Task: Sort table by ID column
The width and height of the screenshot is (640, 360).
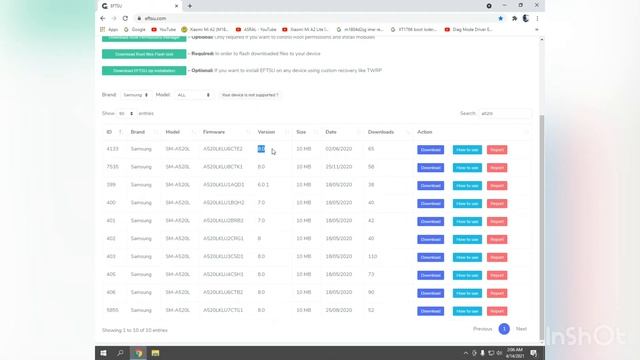Action: pos(114,132)
